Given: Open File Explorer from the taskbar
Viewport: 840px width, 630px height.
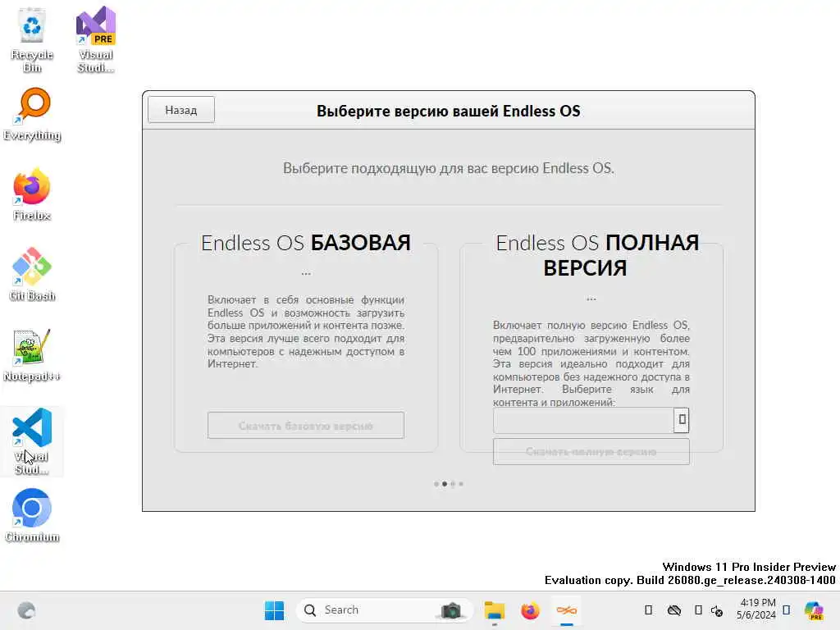Looking at the screenshot, I should (495, 610).
